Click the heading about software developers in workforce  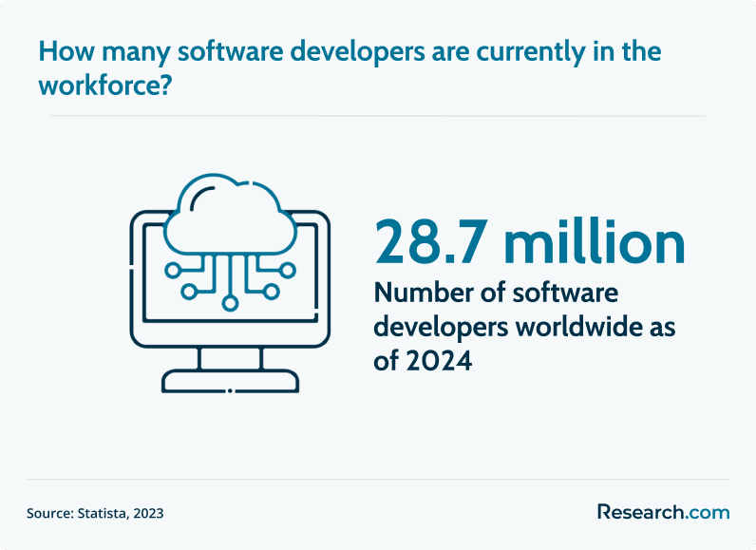[350, 68]
